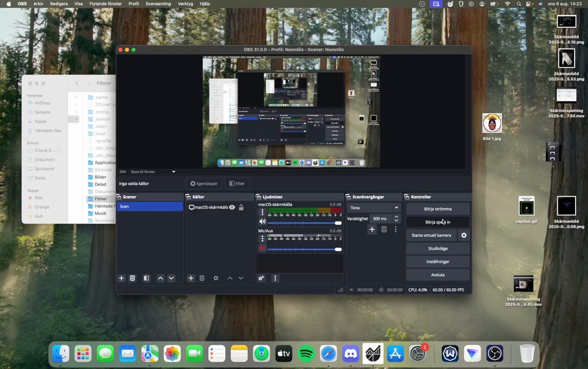Toggle visibility eye of macOS-skärmkälla source

tap(232, 207)
